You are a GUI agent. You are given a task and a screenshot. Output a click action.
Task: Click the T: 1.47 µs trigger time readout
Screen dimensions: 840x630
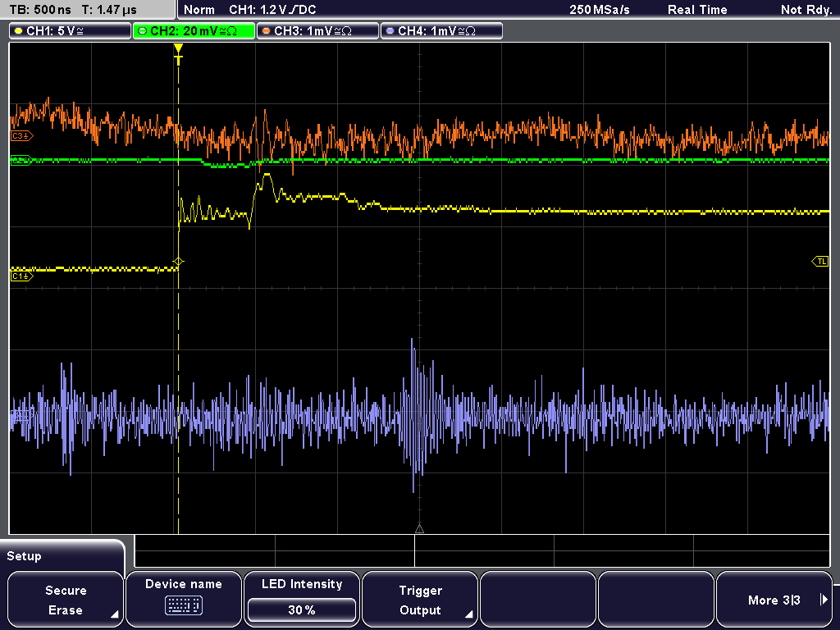pos(109,10)
